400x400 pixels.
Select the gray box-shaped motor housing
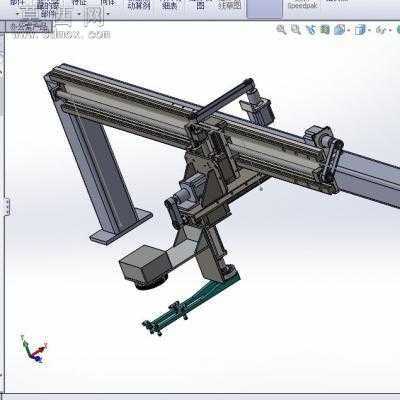tap(144, 263)
